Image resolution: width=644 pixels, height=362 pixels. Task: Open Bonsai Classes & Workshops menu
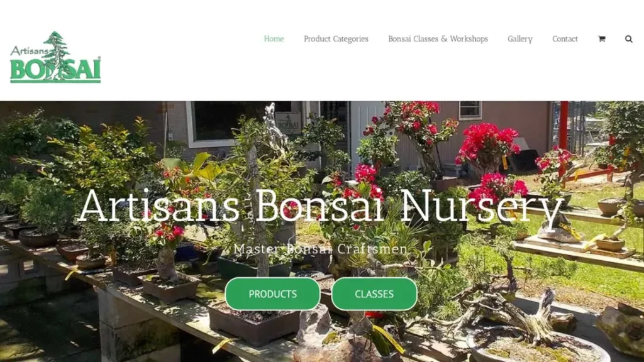coord(438,38)
